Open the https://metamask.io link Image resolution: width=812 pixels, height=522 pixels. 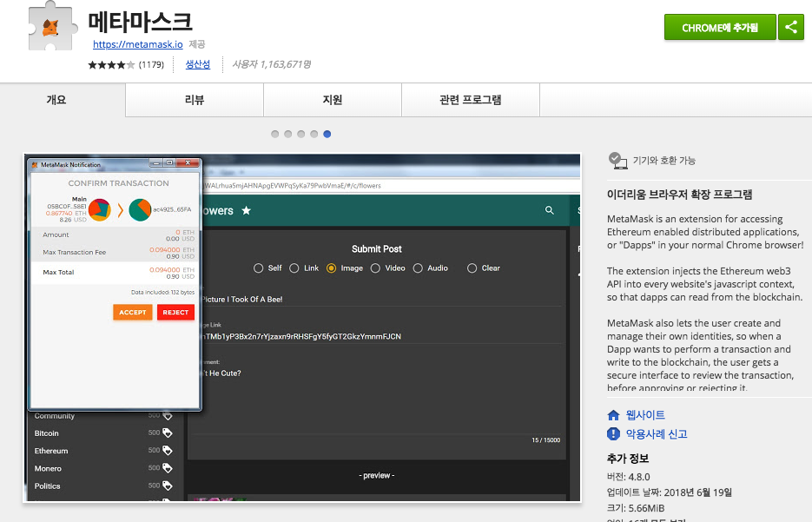click(x=138, y=44)
